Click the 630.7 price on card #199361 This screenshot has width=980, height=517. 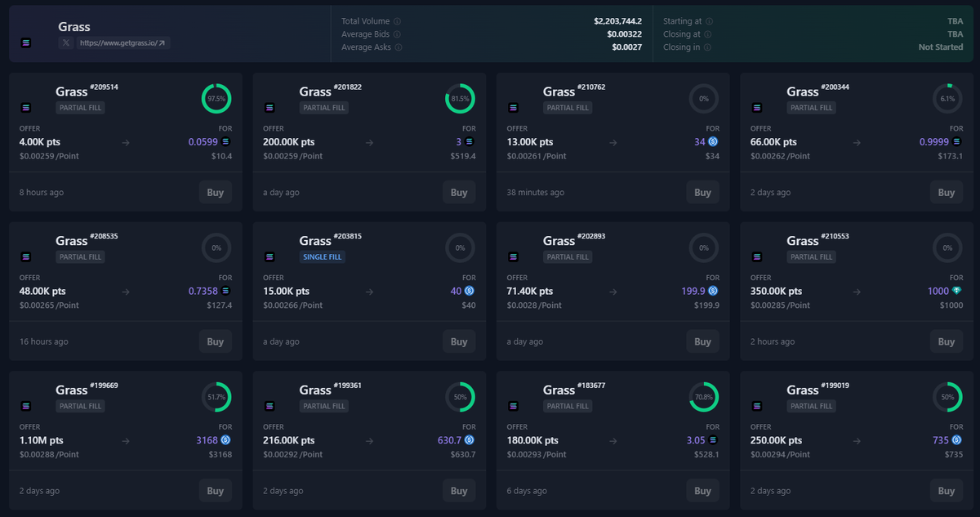point(450,439)
